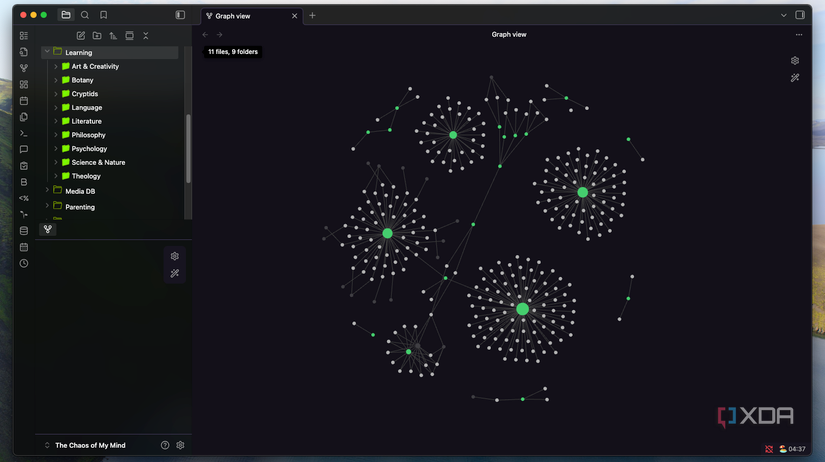825x462 pixels.
Task: Change the file sort order
Action: (x=113, y=36)
